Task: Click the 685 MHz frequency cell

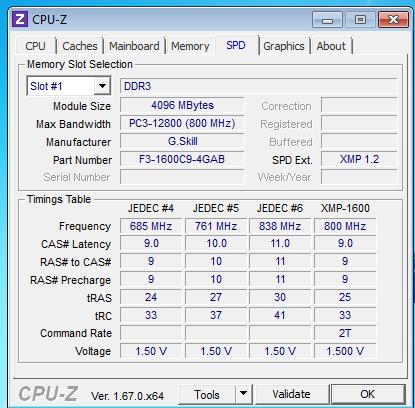Action: (x=151, y=226)
